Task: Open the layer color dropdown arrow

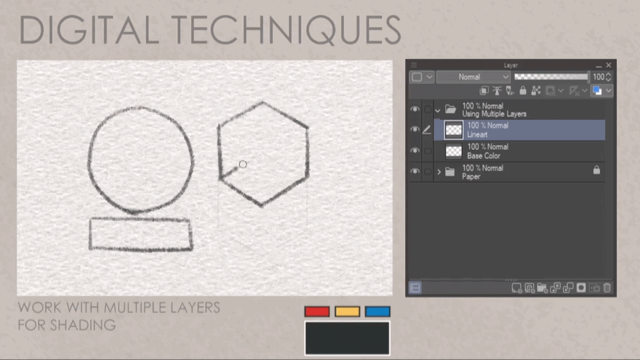Action: (x=609, y=91)
